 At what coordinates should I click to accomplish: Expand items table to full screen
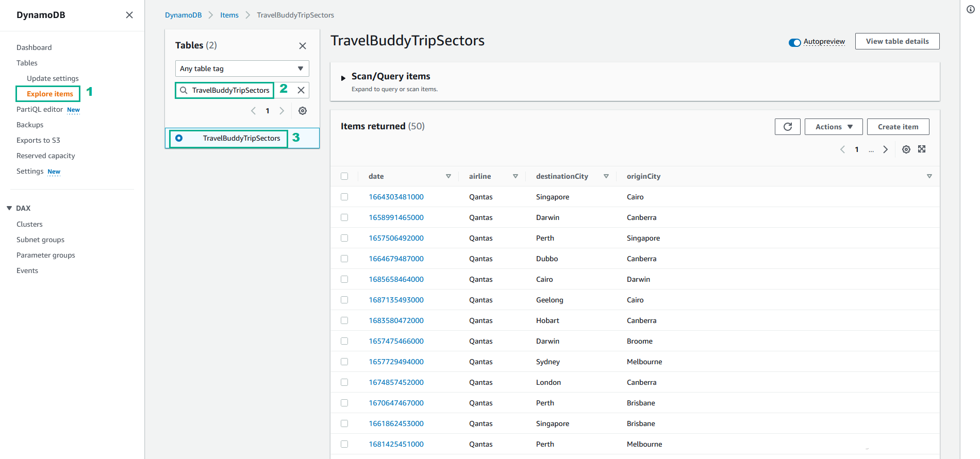[x=922, y=149]
